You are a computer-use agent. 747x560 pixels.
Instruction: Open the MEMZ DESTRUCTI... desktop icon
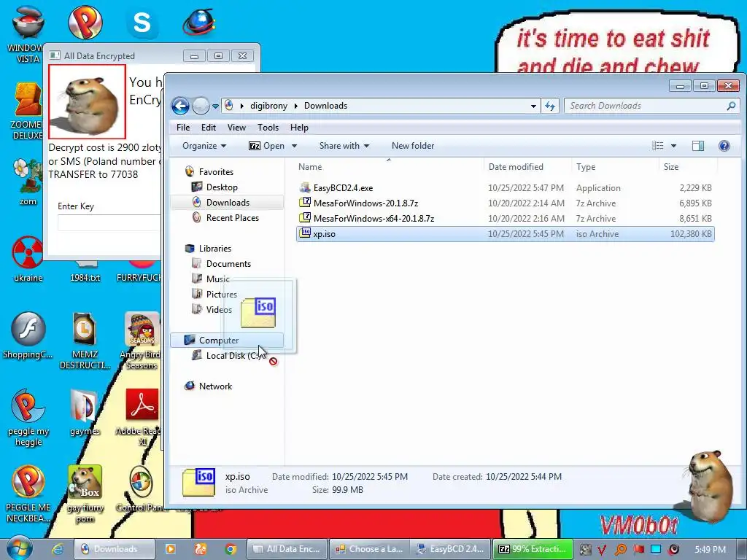(x=85, y=341)
